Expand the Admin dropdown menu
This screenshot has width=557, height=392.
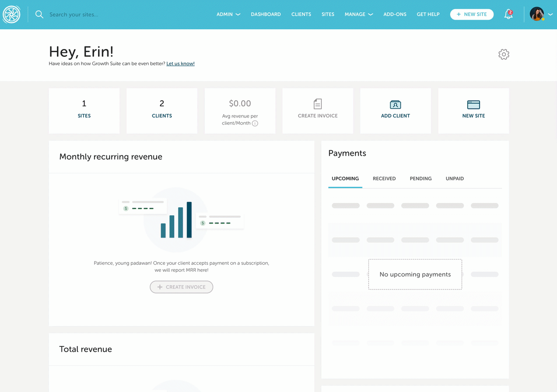point(229,14)
